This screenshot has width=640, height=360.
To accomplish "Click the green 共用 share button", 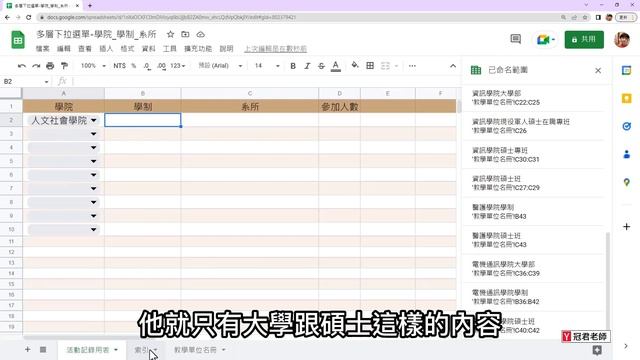I will click(584, 40).
